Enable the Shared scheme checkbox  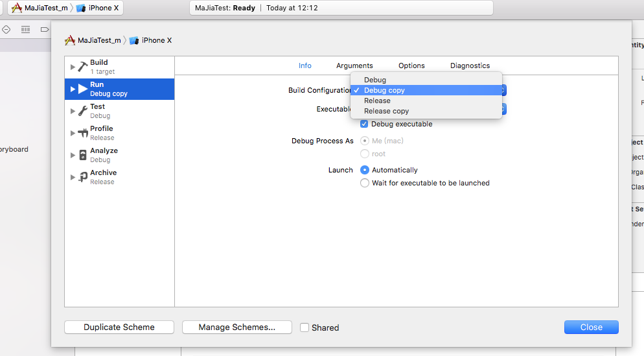[x=305, y=327]
